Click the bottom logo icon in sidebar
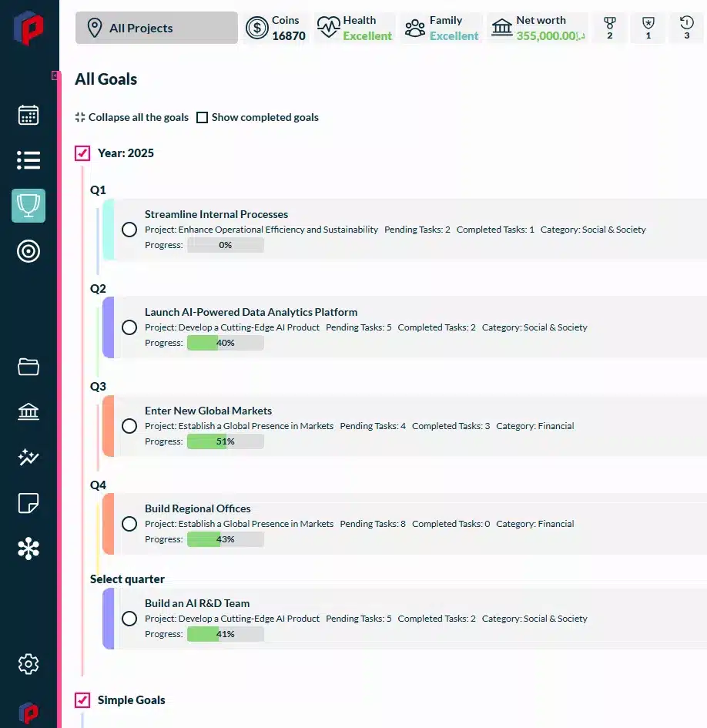This screenshot has height=728, width=707. [28, 713]
